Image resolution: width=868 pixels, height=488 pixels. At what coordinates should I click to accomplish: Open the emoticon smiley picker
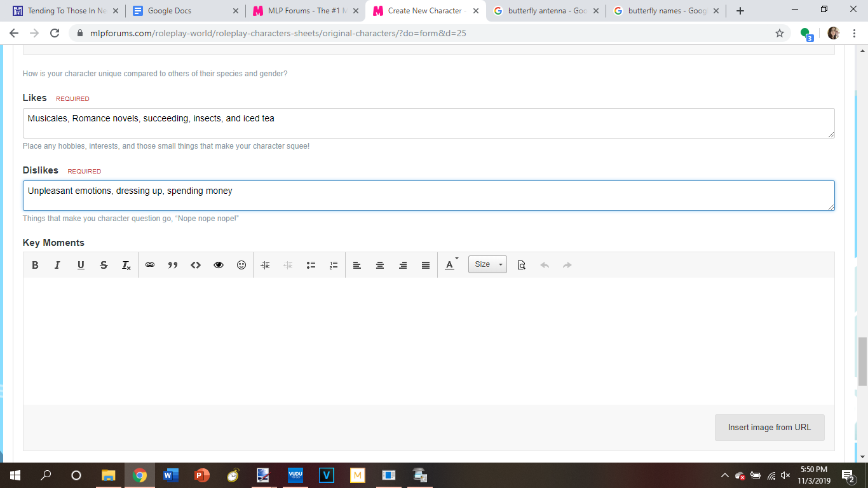241,265
